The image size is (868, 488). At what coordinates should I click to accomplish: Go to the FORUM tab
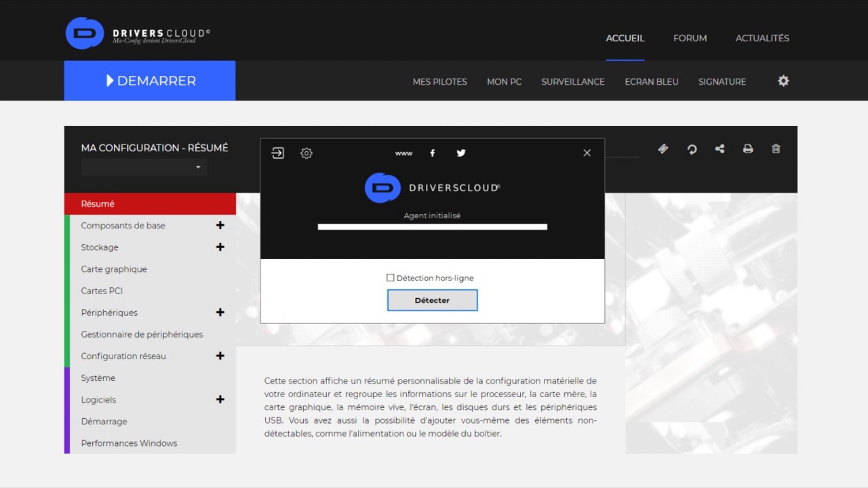690,38
